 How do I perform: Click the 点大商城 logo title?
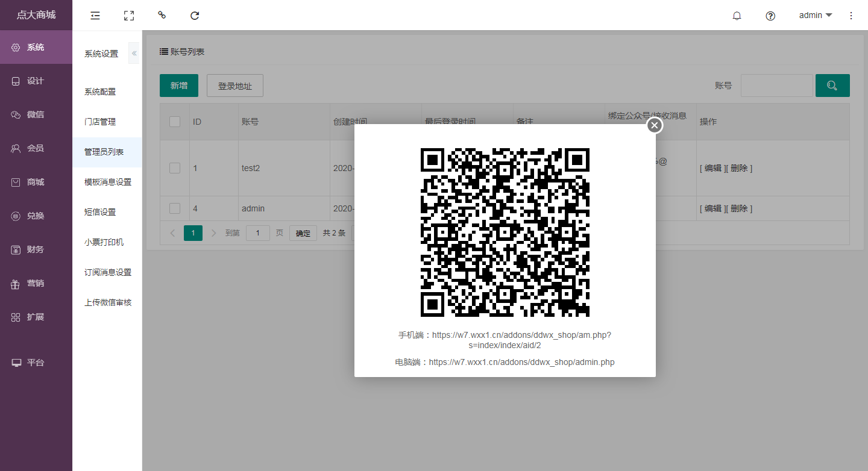pyautogui.click(x=36, y=15)
